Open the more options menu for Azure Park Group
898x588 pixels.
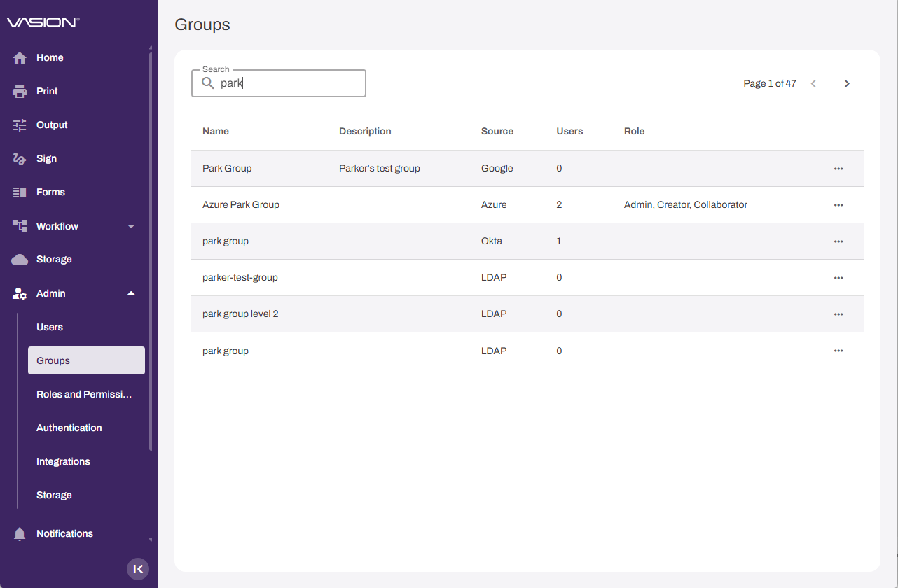click(x=838, y=205)
